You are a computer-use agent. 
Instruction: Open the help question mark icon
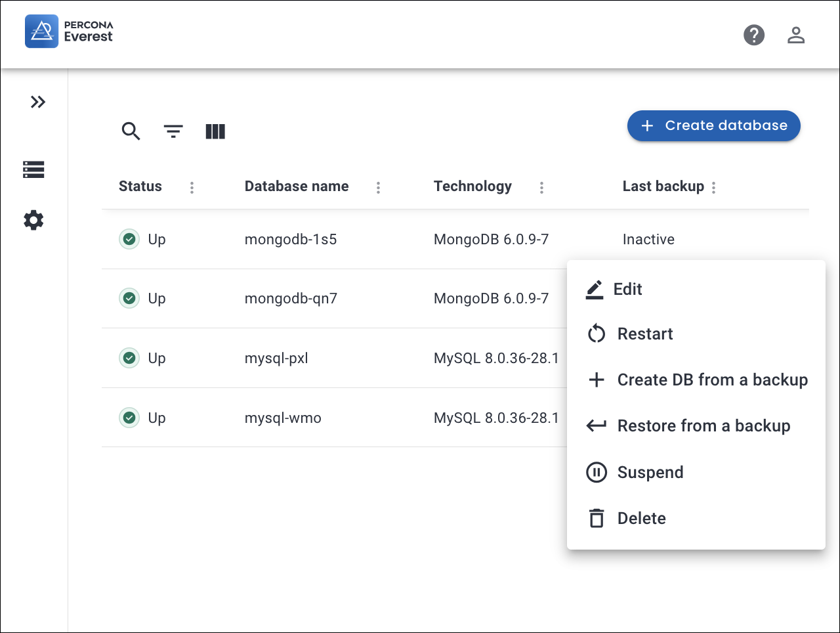pos(754,35)
